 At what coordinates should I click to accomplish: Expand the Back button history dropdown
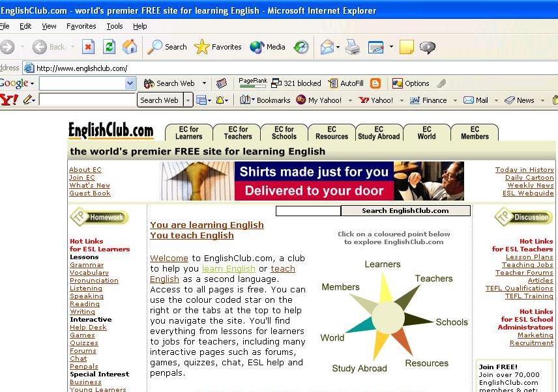(x=72, y=46)
